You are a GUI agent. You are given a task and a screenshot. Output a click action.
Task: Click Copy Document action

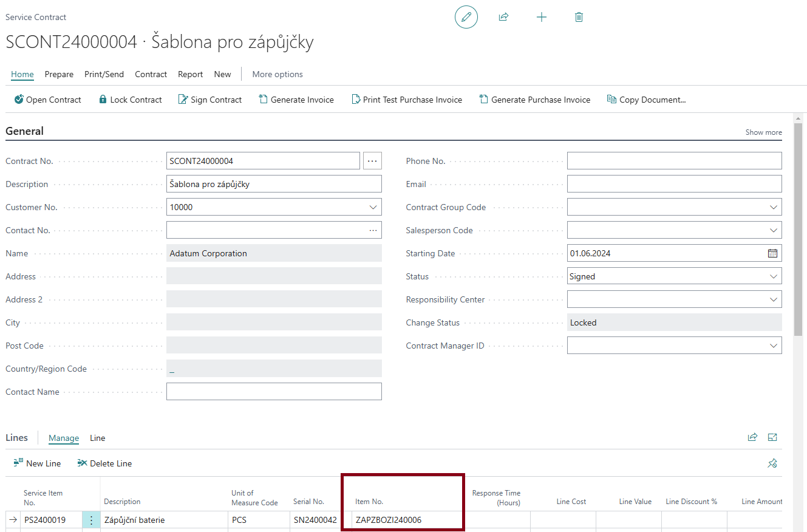[x=647, y=100]
